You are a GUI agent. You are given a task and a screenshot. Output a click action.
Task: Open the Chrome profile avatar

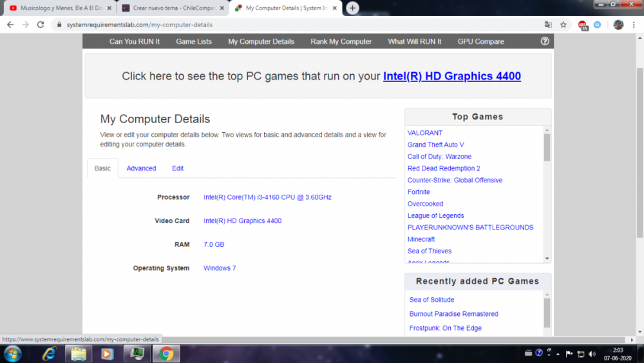tap(618, 25)
